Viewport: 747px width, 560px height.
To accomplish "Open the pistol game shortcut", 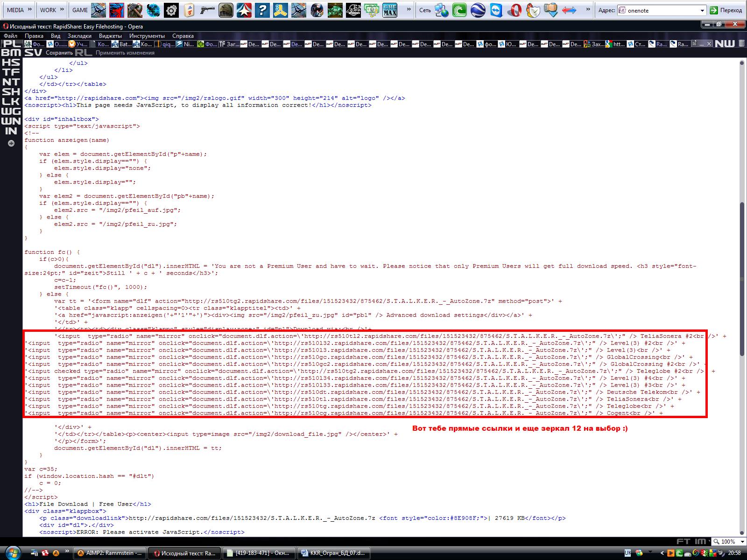I will pos(208,10).
